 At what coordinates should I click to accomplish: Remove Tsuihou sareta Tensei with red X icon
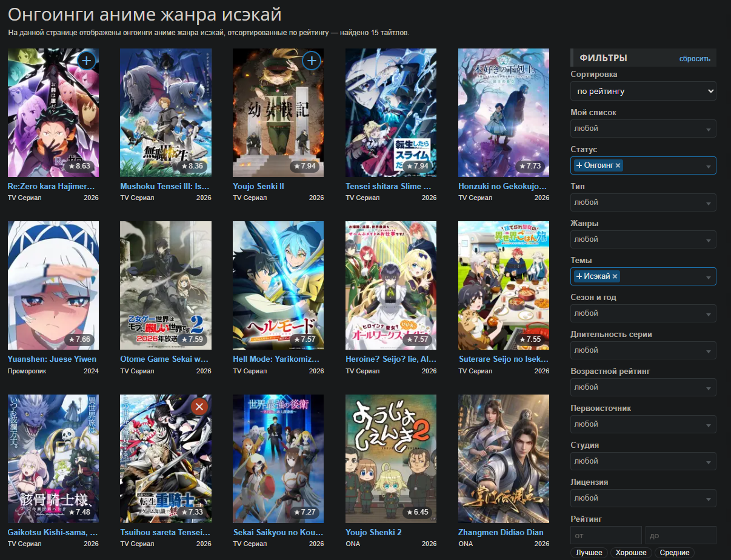point(199,407)
